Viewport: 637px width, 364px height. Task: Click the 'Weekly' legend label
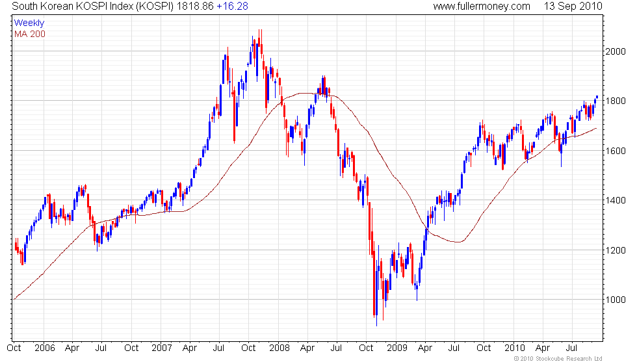coord(29,23)
